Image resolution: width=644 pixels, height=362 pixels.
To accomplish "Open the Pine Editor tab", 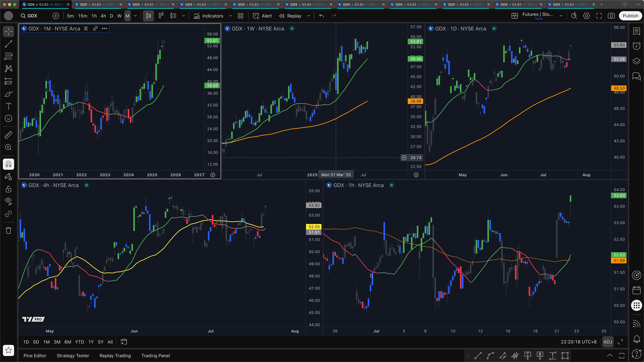I will tap(35, 355).
